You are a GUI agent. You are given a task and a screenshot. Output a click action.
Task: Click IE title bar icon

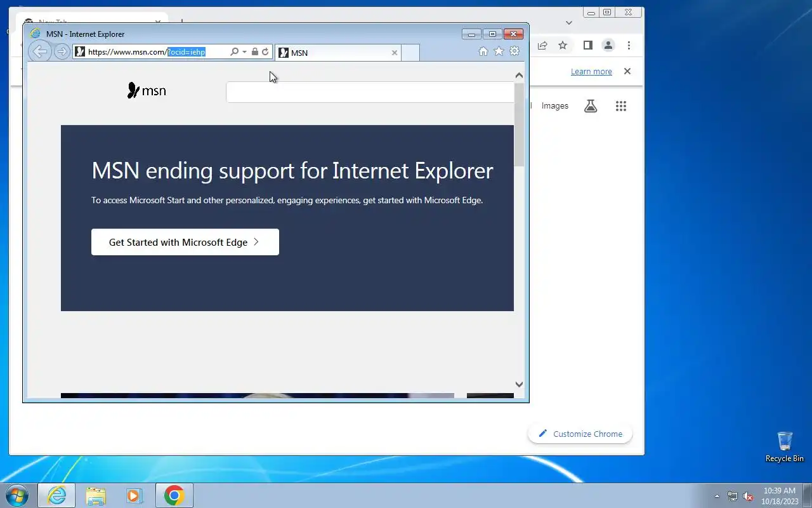click(36, 34)
